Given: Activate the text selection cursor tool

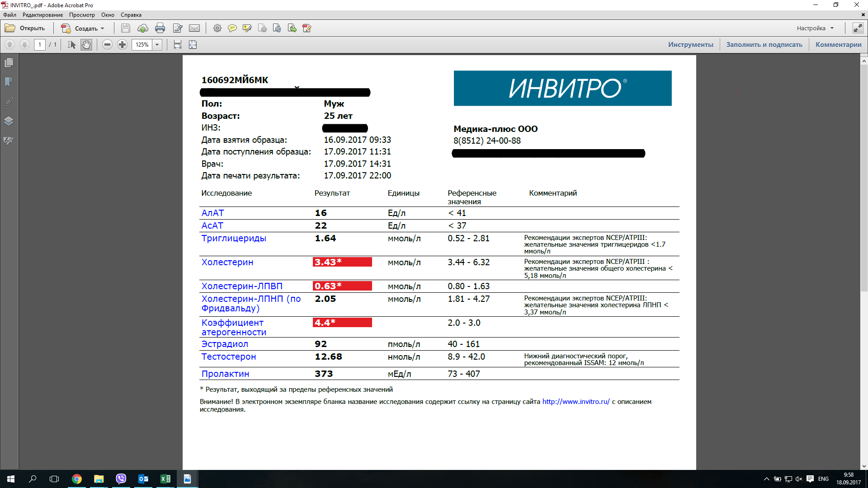Looking at the screenshot, I should pyautogui.click(x=71, y=45).
